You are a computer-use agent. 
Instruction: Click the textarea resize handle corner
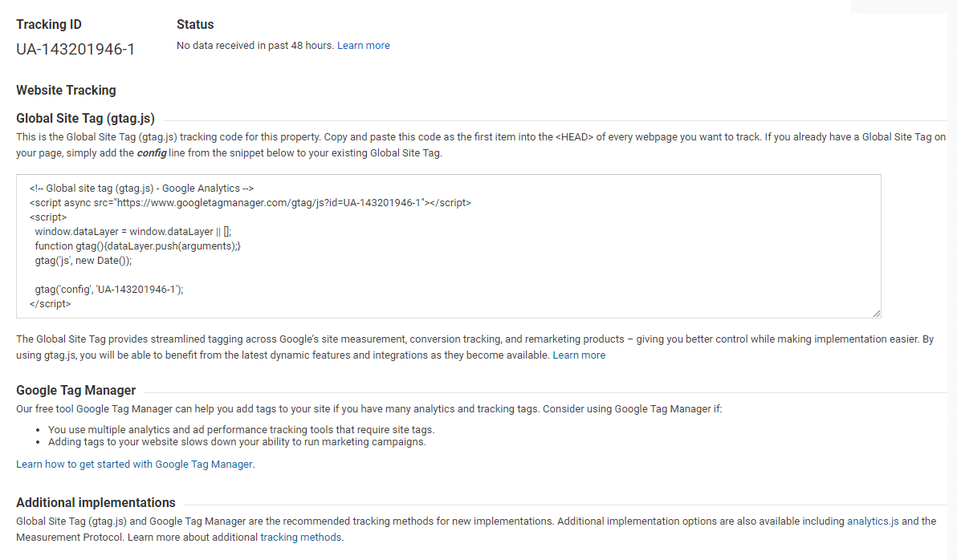pyautogui.click(x=876, y=313)
